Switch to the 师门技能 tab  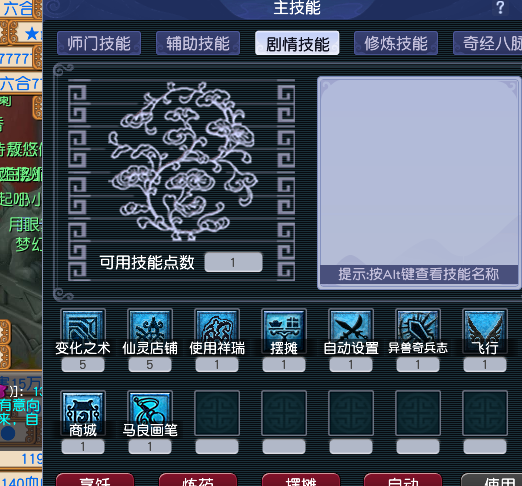(x=99, y=43)
